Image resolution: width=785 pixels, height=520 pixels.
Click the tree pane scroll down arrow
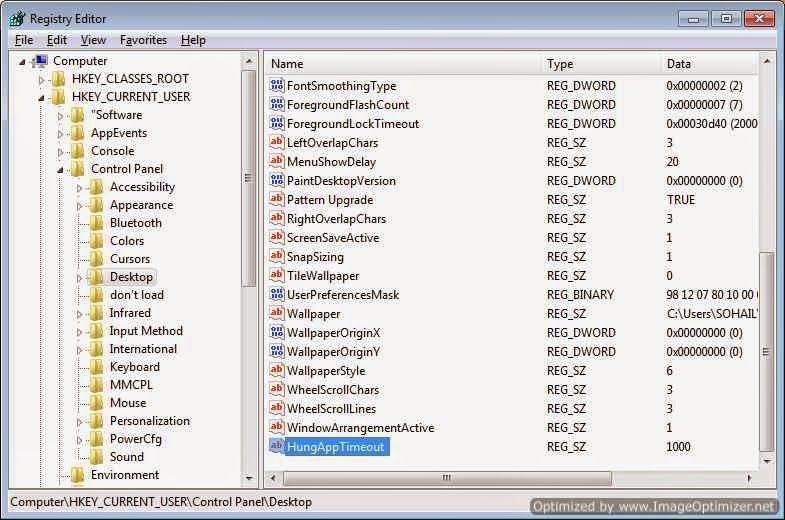[x=249, y=478]
